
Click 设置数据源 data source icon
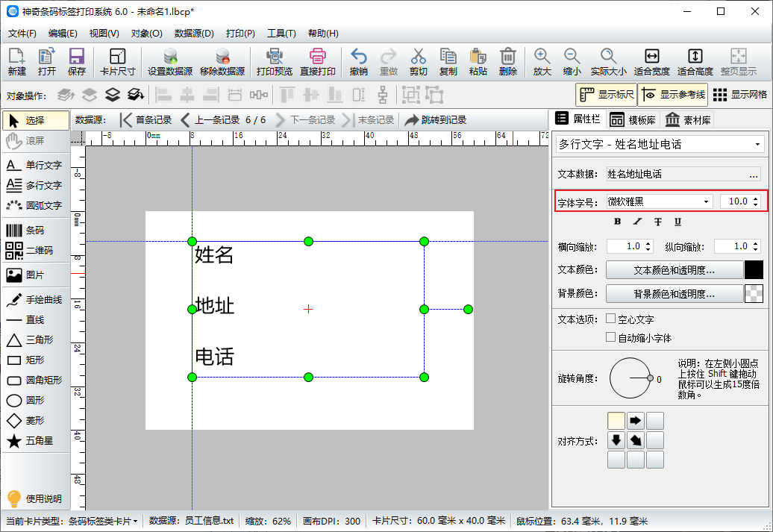[x=170, y=62]
